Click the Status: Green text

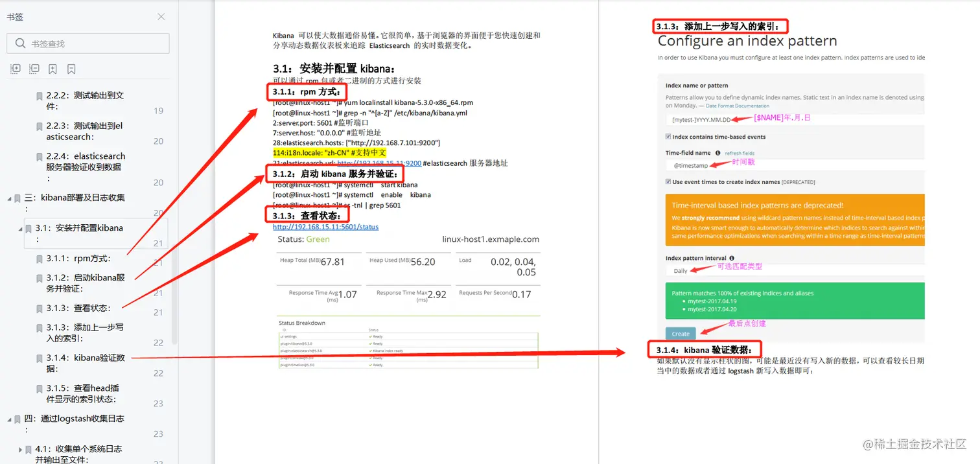coord(303,239)
